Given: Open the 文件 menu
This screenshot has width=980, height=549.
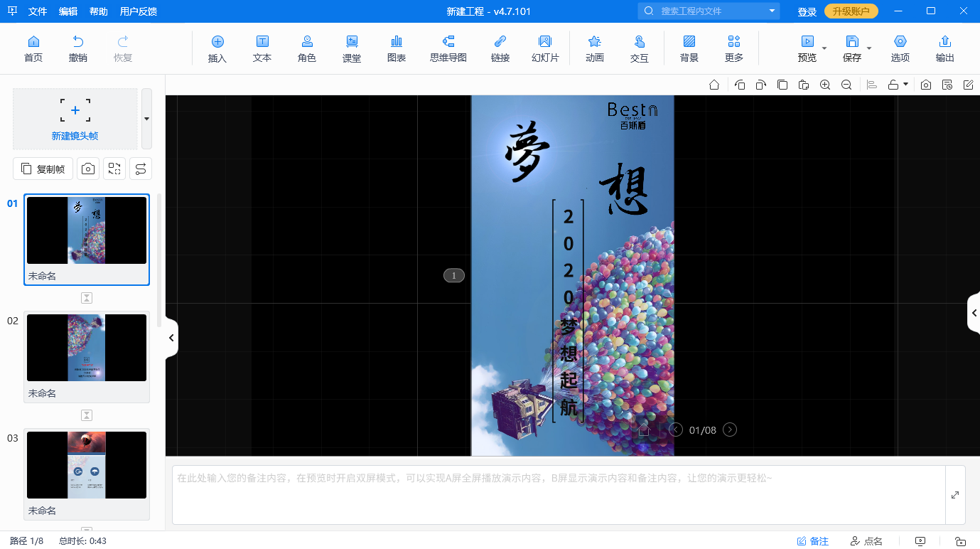Looking at the screenshot, I should (38, 11).
